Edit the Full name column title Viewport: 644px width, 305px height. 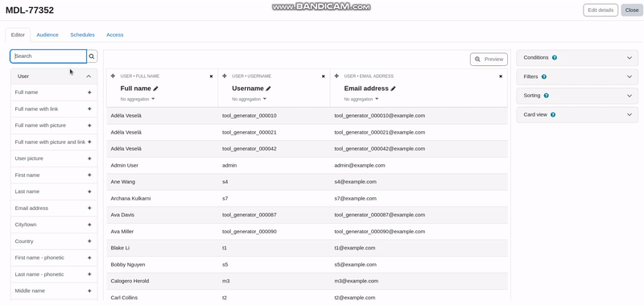(x=155, y=89)
